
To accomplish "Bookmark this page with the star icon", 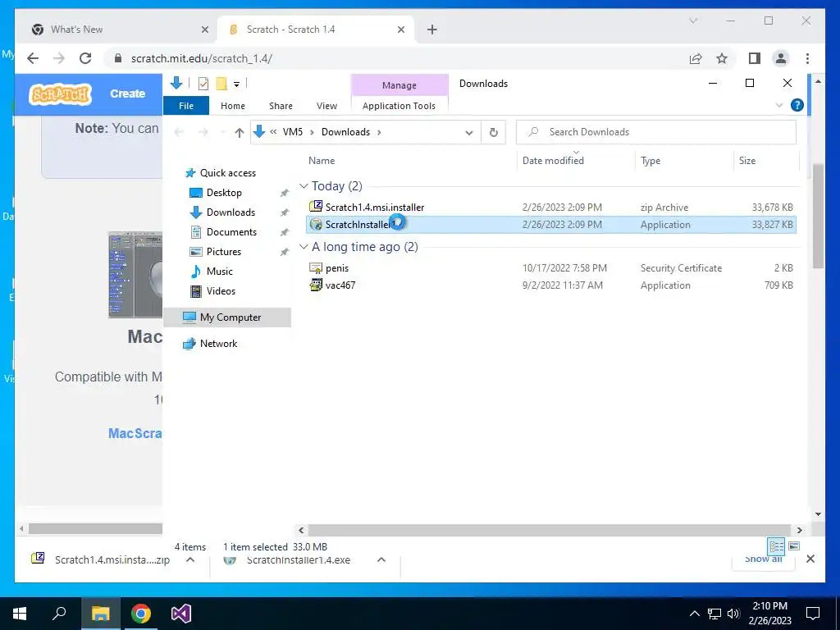I will [x=722, y=58].
